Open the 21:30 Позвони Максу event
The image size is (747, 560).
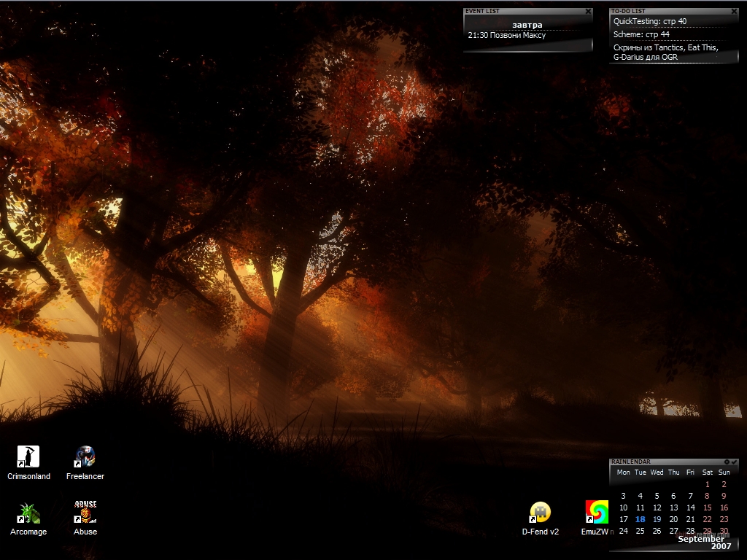507,35
